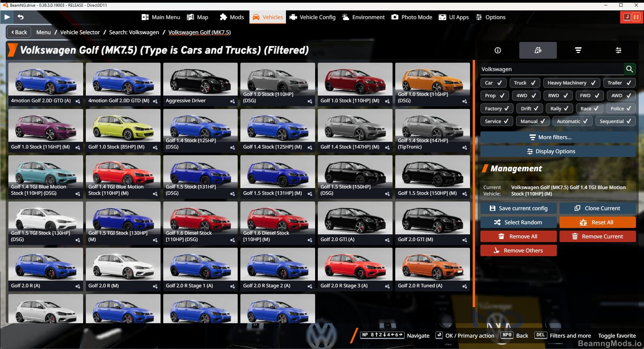Open the filter funnel icon in the side panel

578,50
